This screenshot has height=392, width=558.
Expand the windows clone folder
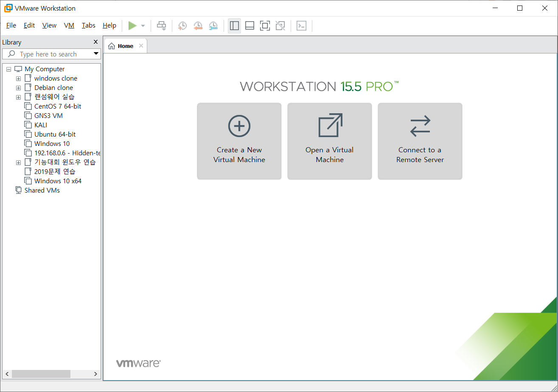coord(18,78)
